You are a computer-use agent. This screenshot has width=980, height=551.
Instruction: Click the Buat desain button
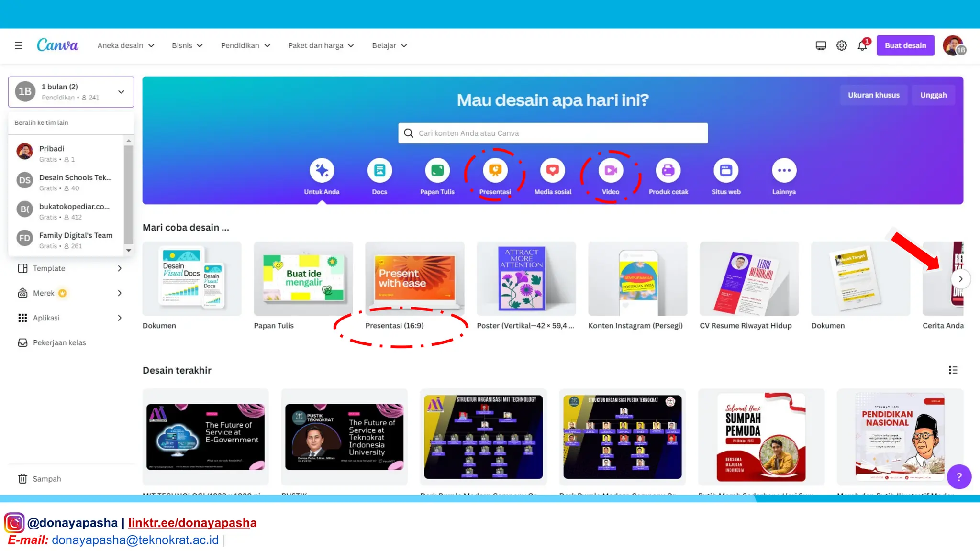[905, 46]
